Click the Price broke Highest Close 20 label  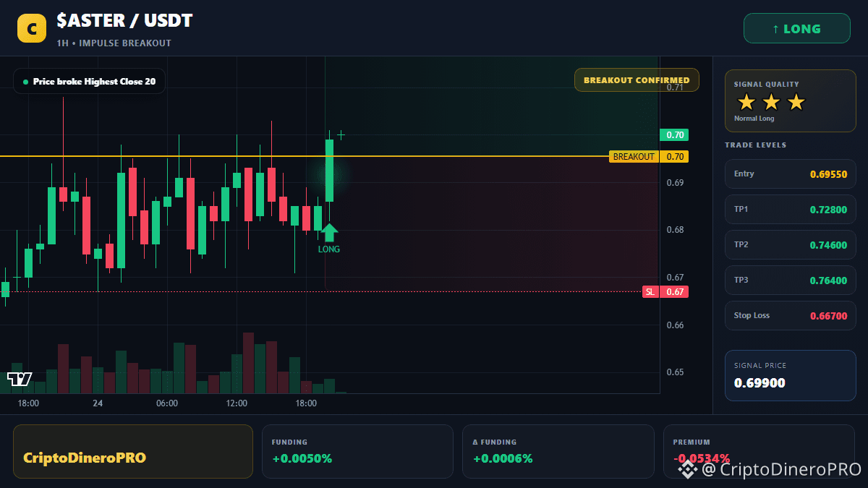[89, 82]
